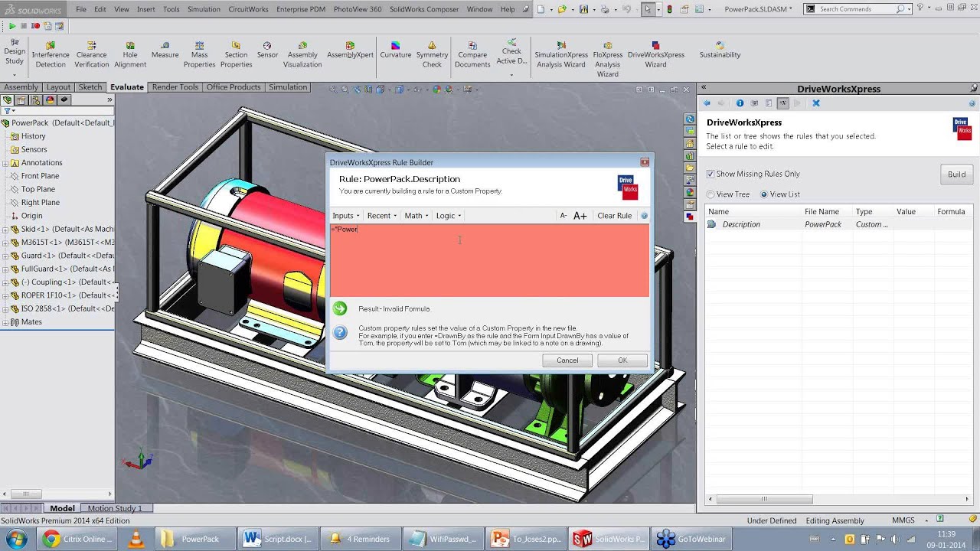Click OK in Rule Builder dialog
980x551 pixels.
(622, 360)
